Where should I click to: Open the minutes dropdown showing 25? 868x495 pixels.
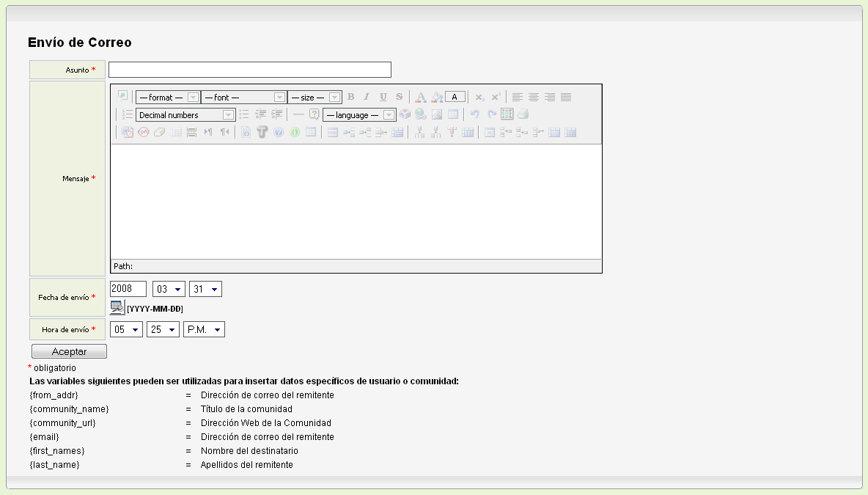(x=163, y=329)
